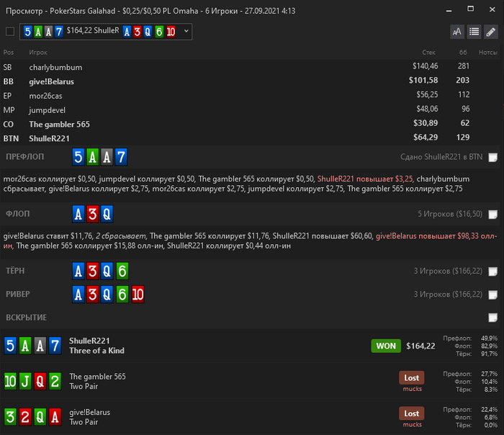This screenshot has height=435, width=504.
Task: Click the green WON badge
Action: [386, 346]
